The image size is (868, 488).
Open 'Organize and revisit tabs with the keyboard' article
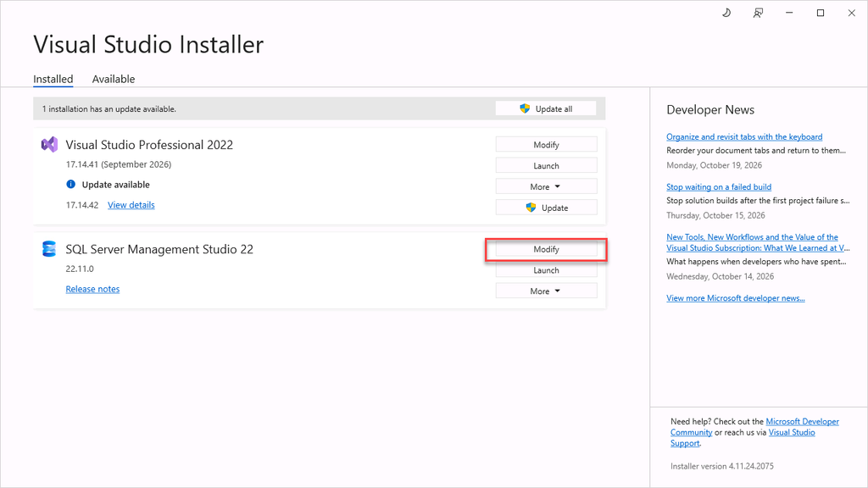744,136
